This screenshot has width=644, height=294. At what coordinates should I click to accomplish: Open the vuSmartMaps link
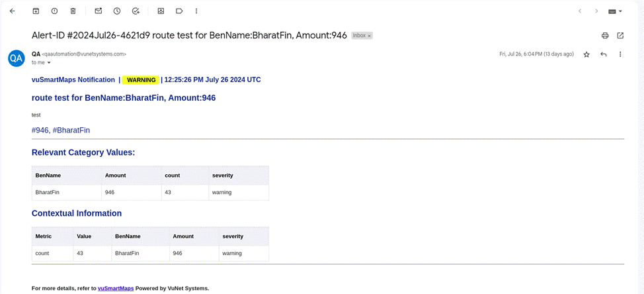[x=116, y=289]
